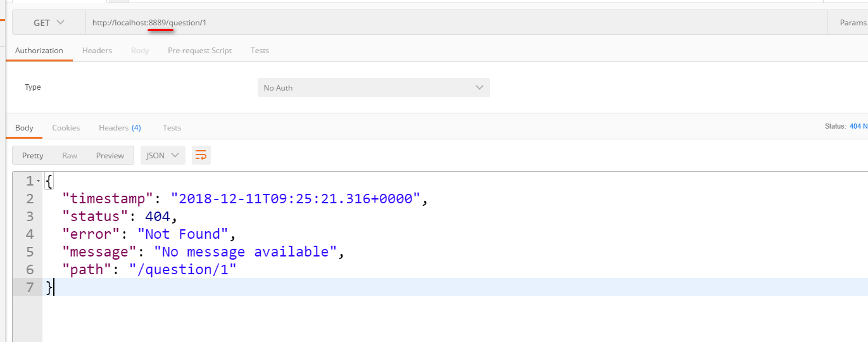Toggle the line wrap icon beside JSON
This screenshot has height=342, width=868.
tap(201, 155)
